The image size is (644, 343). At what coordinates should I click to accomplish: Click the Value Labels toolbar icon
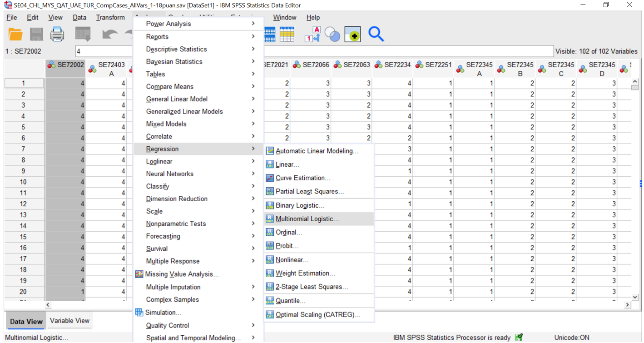(312, 35)
